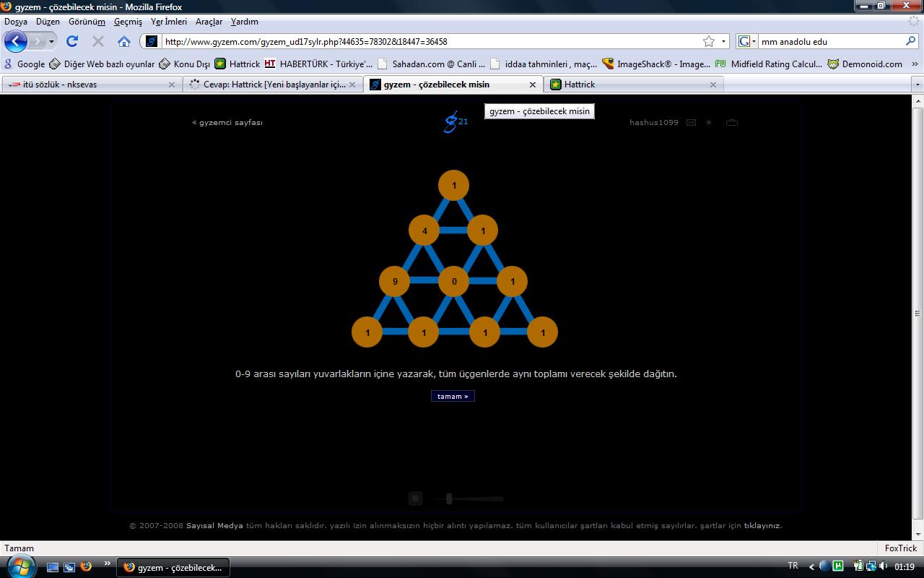Open the Sahadan.com bookmark
Screen dimensions: 924x578
click(432, 64)
